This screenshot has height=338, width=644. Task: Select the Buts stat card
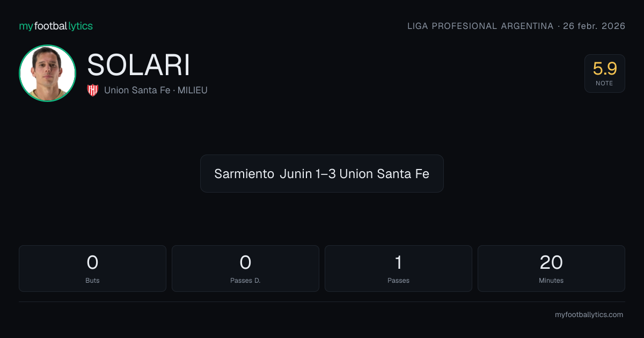tap(92, 268)
